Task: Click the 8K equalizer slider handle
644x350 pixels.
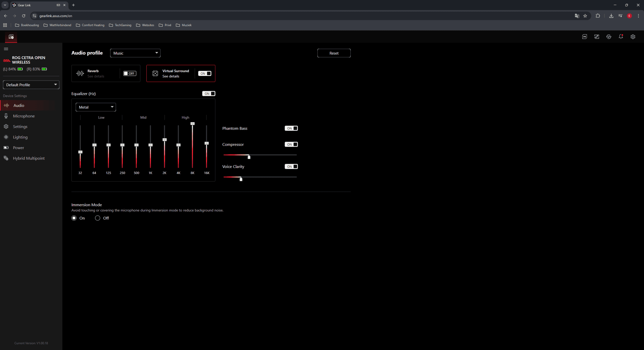Action: pos(192,124)
